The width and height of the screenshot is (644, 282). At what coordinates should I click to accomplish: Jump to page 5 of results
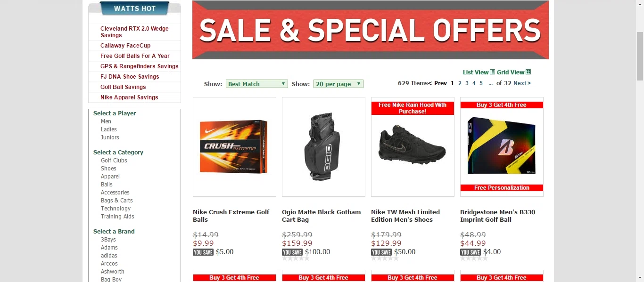point(481,83)
